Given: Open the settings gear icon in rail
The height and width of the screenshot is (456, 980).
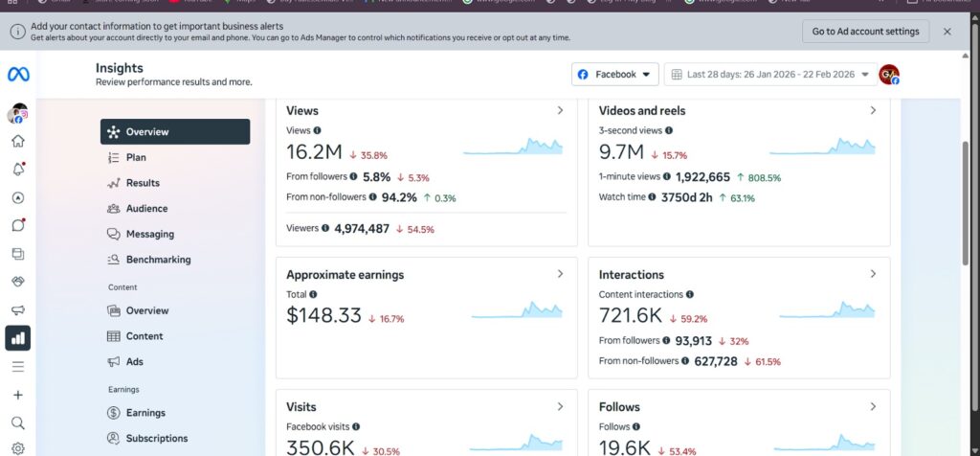Looking at the screenshot, I should 18,448.
